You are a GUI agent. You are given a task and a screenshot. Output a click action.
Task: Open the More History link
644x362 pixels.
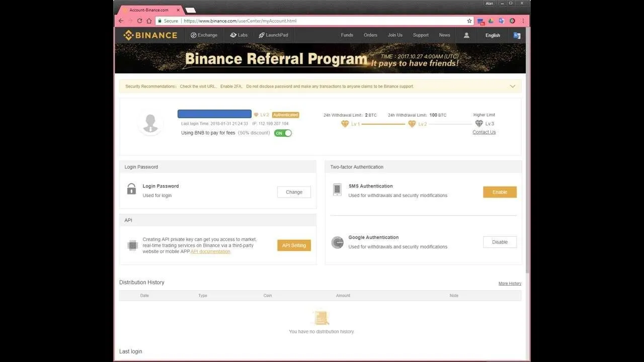pos(510,284)
